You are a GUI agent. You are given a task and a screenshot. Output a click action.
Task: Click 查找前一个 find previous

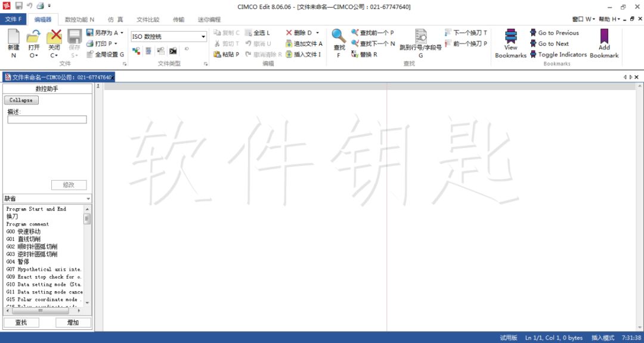pyautogui.click(x=373, y=33)
